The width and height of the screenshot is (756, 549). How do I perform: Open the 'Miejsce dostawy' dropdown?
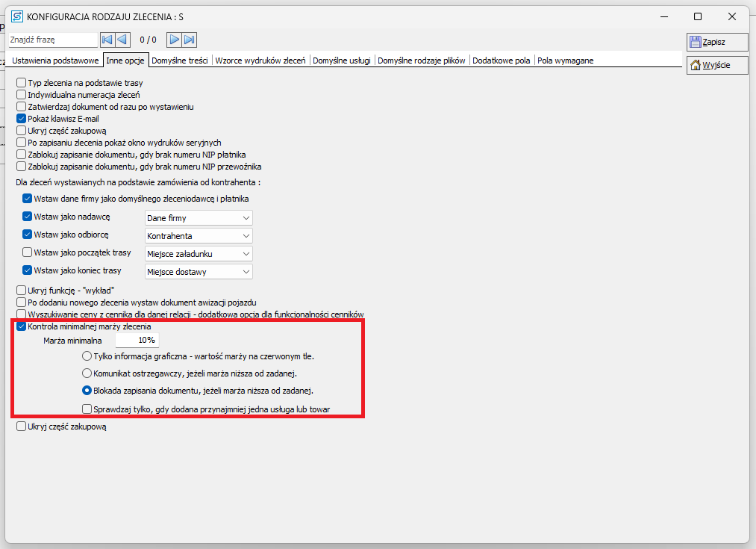[199, 272]
